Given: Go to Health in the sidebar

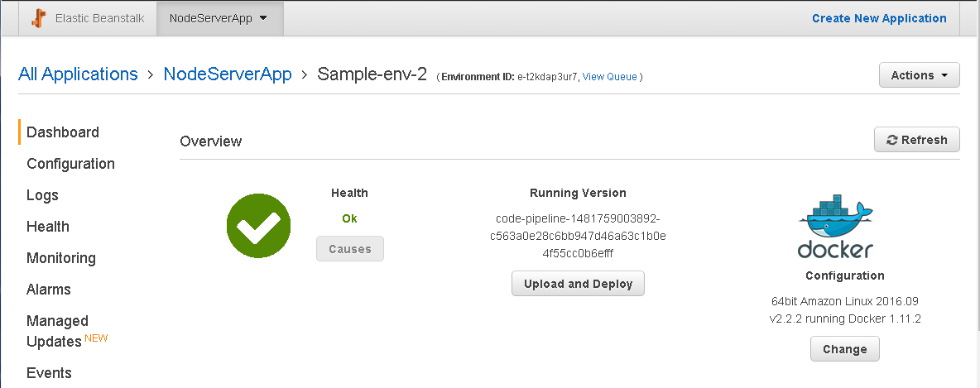Looking at the screenshot, I should [47, 226].
